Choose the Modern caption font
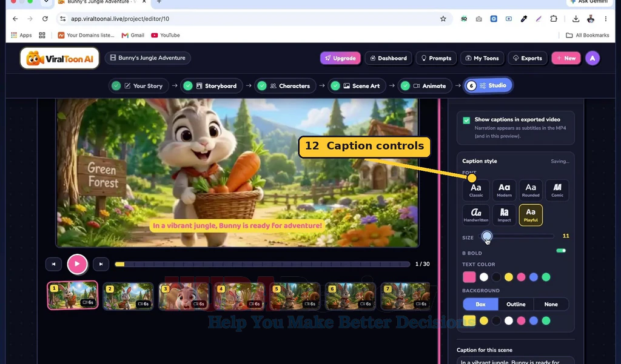621x364 pixels. pos(504,190)
